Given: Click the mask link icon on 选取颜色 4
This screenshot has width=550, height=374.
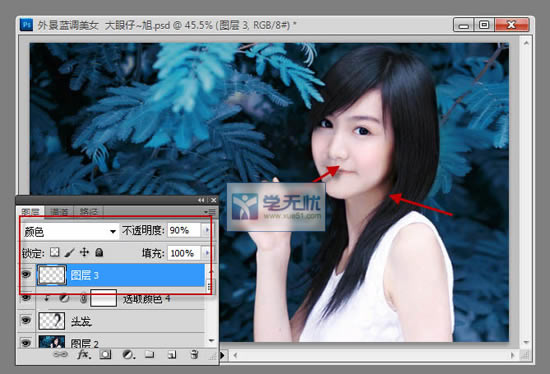Looking at the screenshot, I should click(83, 299).
